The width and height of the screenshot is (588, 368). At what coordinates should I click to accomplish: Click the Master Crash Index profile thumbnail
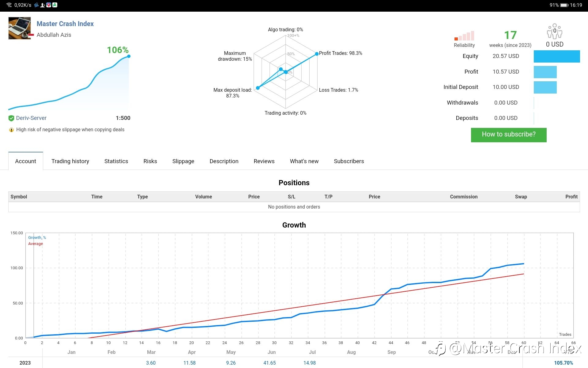(x=20, y=28)
